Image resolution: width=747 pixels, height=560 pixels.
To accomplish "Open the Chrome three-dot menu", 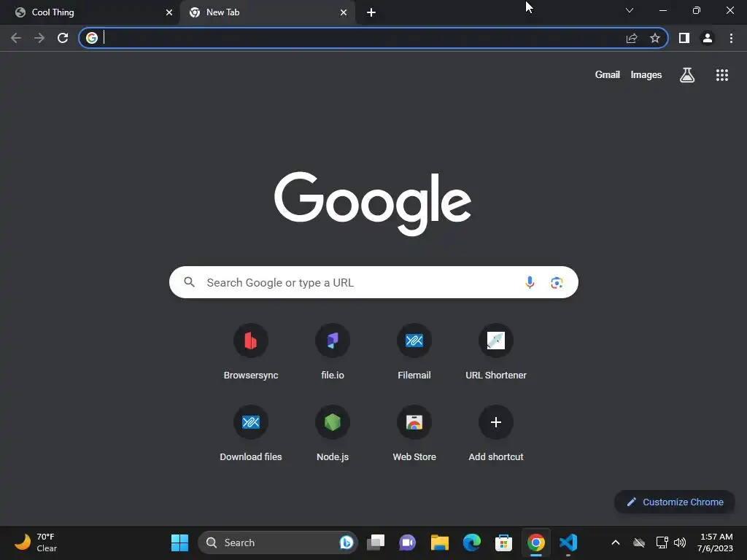I will [731, 38].
